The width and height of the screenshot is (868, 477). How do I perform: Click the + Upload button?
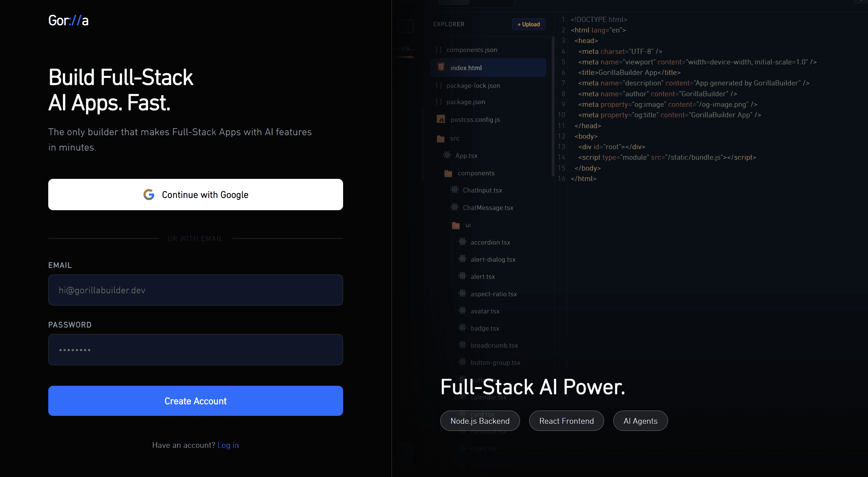coord(528,24)
